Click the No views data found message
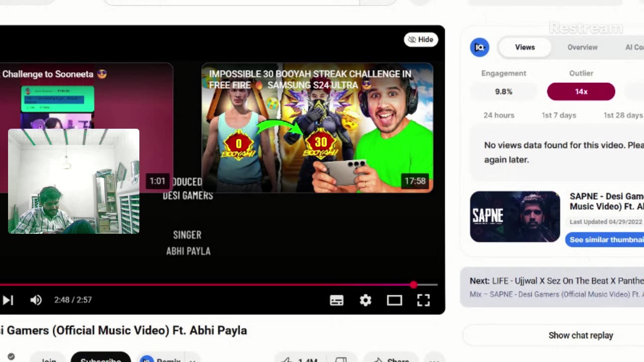Image resolution: width=644 pixels, height=362 pixels. click(563, 152)
